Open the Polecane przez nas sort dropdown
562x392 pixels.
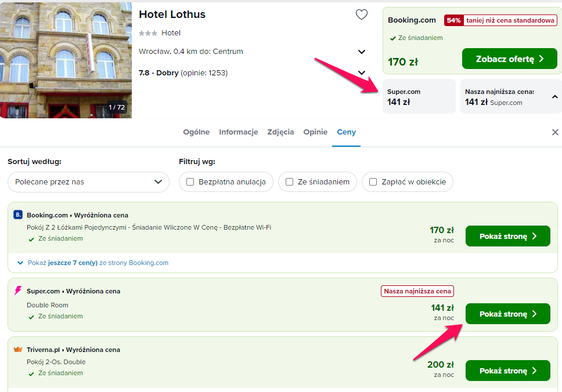click(88, 182)
